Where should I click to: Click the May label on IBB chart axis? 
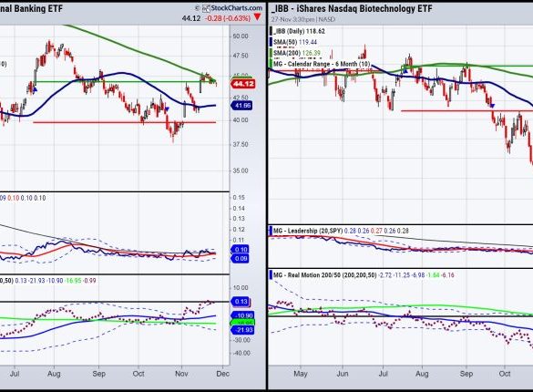[x=301, y=374]
